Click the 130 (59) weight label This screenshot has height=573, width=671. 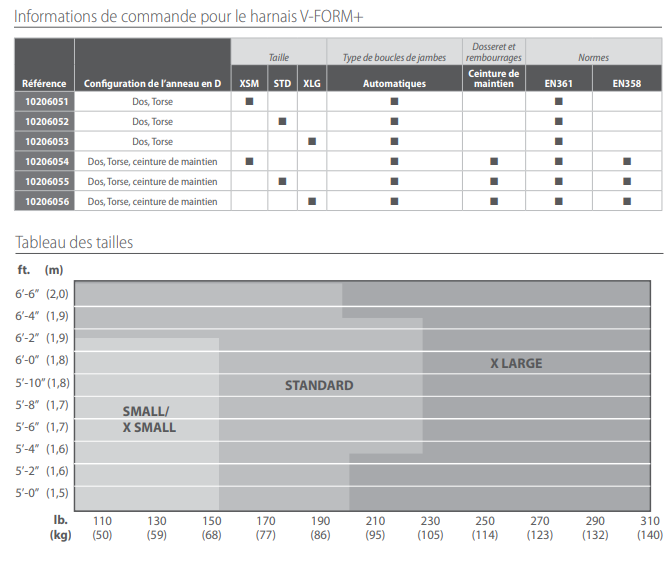pos(157,528)
